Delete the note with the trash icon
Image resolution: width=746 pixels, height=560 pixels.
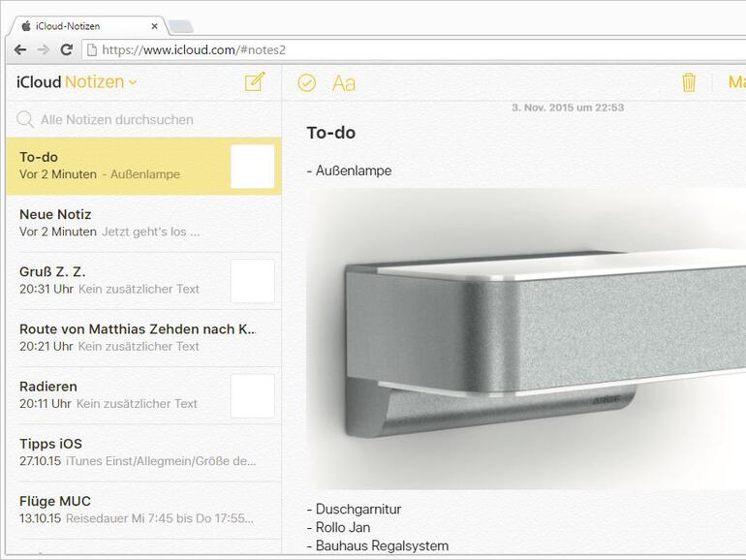[x=689, y=82]
